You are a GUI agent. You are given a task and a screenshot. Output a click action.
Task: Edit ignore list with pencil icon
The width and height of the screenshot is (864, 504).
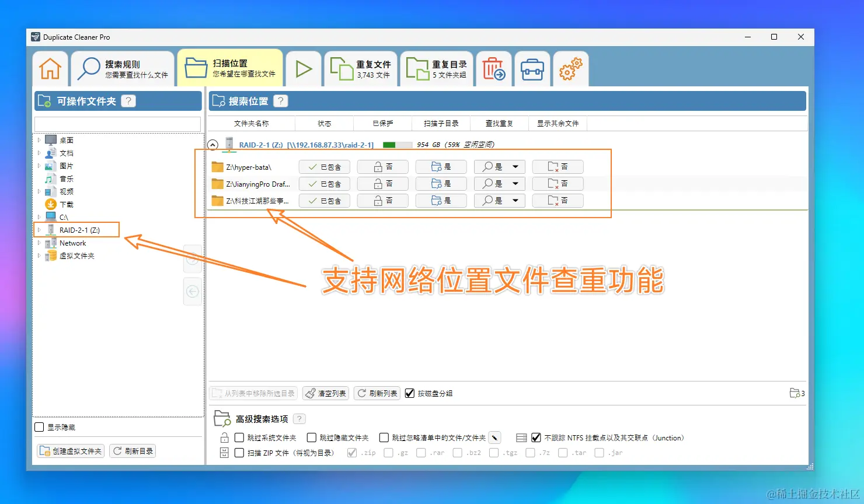pyautogui.click(x=495, y=437)
